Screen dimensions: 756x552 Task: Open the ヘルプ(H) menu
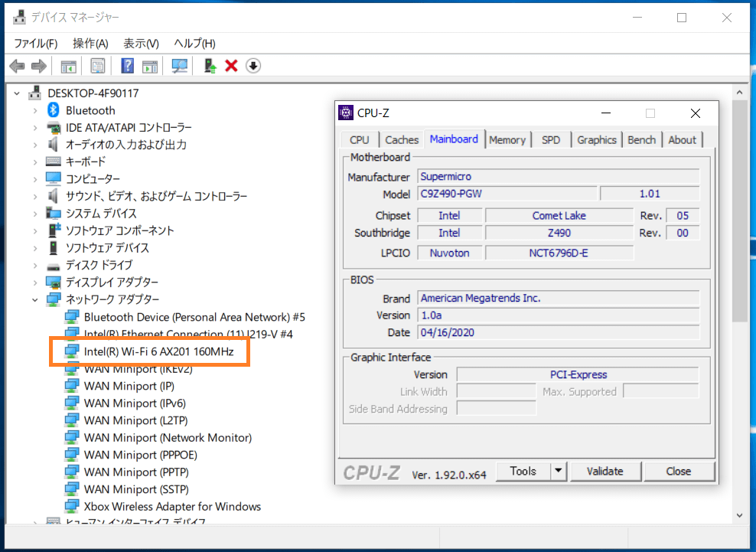pos(195,44)
